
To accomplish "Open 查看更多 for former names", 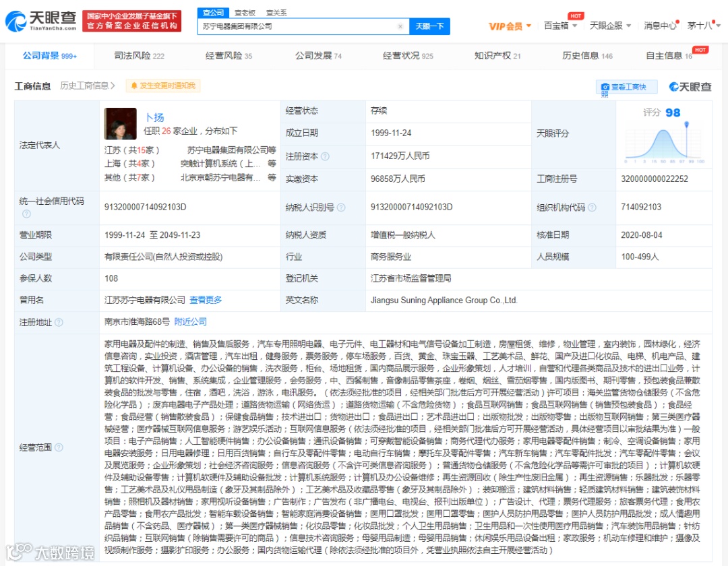I will 206,300.
